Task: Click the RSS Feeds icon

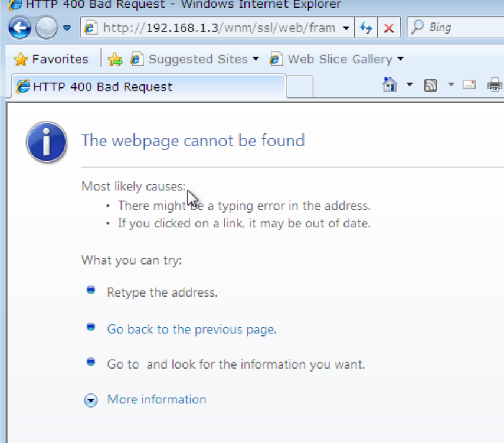Action: pyautogui.click(x=430, y=85)
